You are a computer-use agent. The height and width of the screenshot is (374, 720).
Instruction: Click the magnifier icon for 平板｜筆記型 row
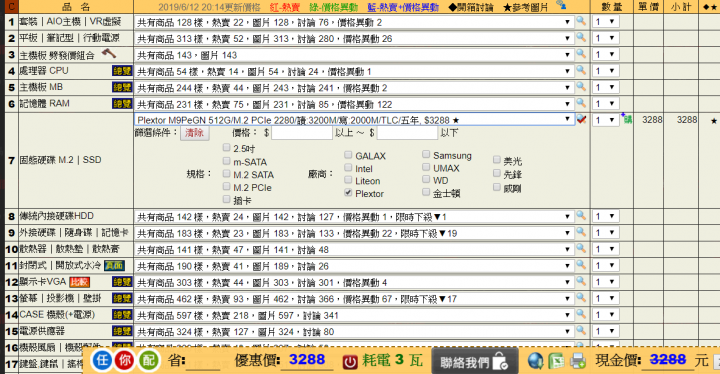coord(581,38)
